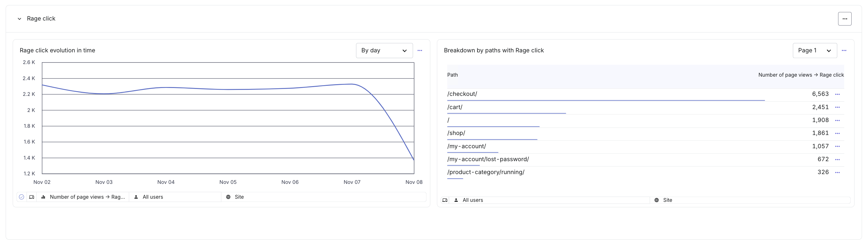Open the row actions menu for the /my-account/lost-password/ path
Screen dimensions: 868x246
click(837, 160)
